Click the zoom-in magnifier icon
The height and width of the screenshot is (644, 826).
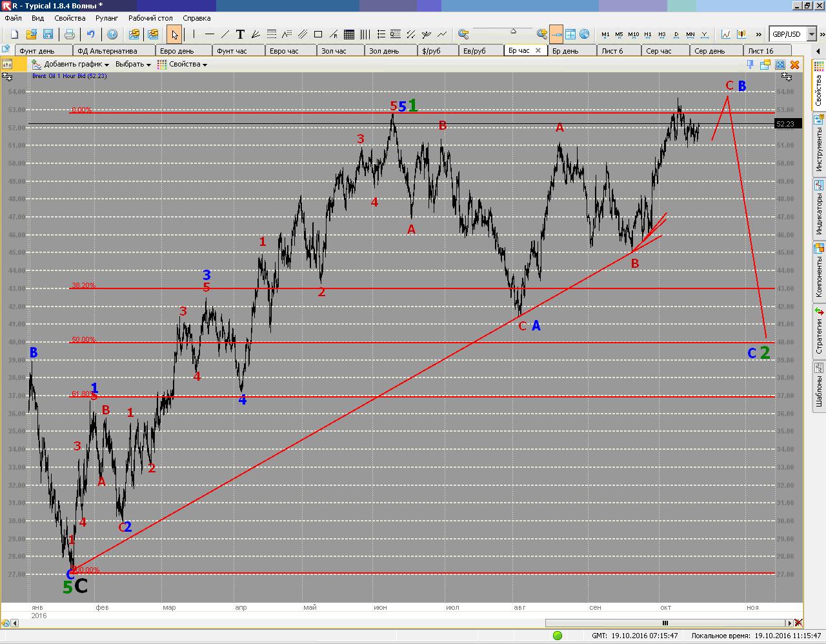(541, 34)
